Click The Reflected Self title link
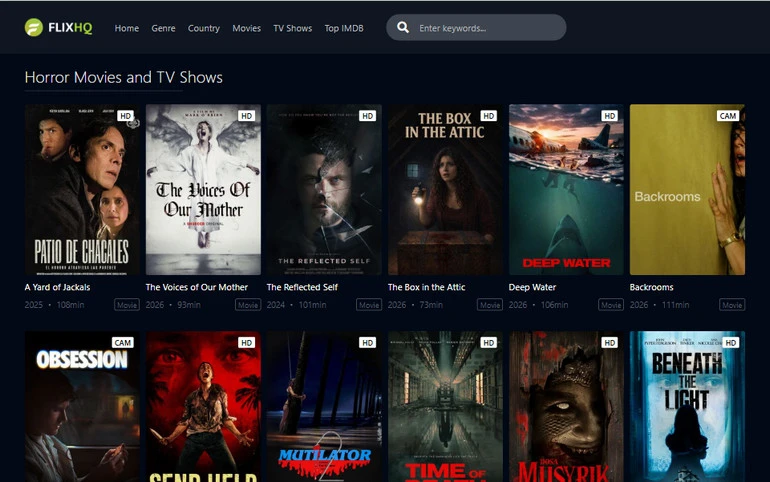This screenshot has height=482, width=770. point(302,287)
